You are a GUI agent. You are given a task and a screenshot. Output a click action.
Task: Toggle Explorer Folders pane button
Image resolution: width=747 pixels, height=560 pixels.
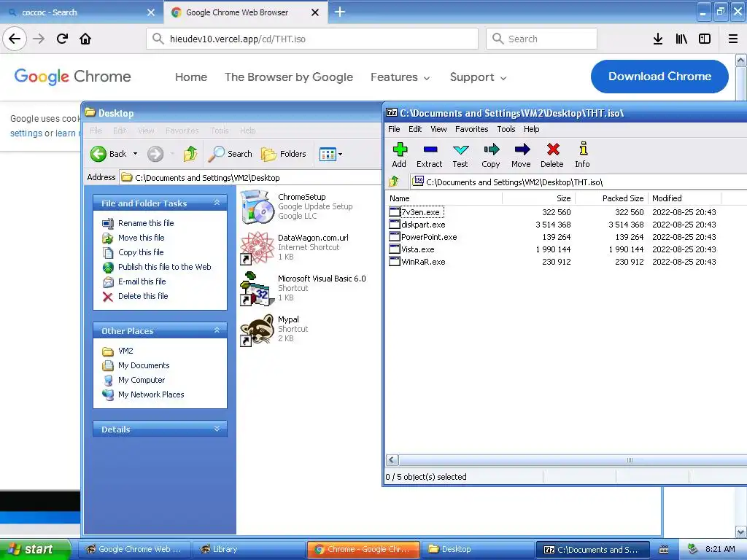(283, 154)
